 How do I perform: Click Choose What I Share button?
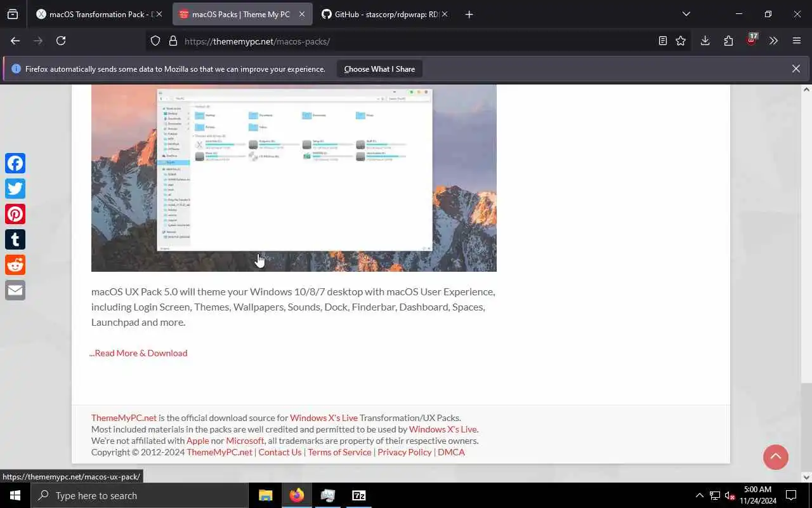coord(379,69)
